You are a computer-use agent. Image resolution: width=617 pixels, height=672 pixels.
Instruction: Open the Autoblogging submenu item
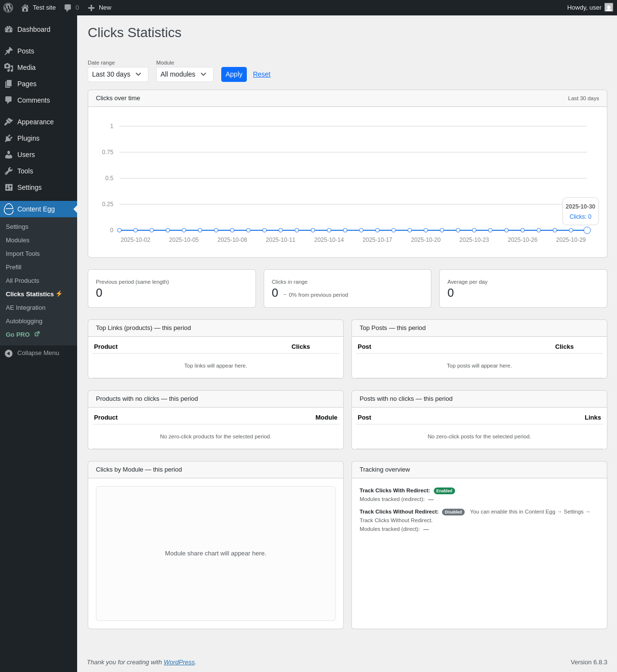[24, 321]
